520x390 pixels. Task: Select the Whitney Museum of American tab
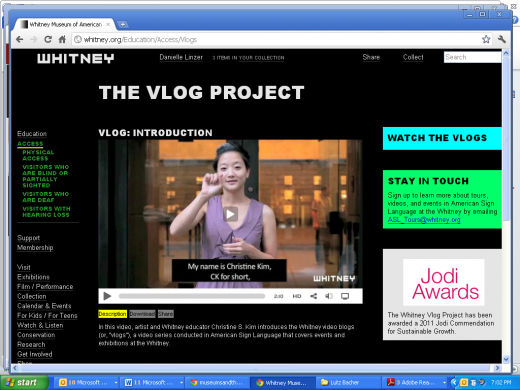(65, 24)
